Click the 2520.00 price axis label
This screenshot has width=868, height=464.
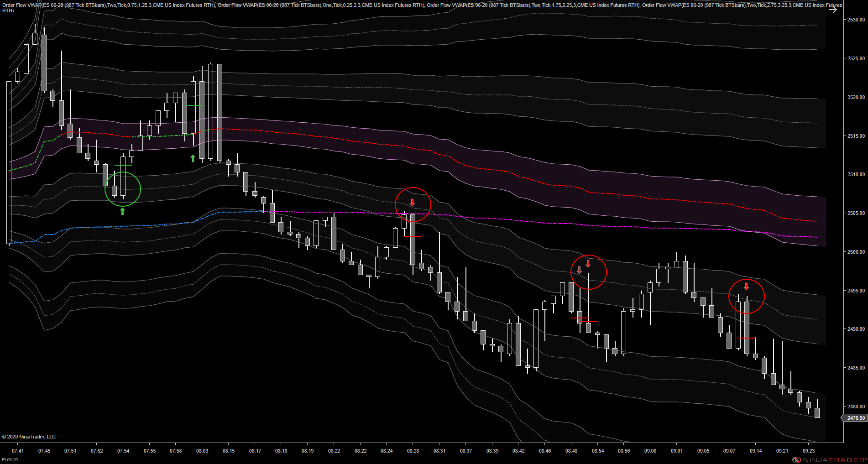pos(856,97)
